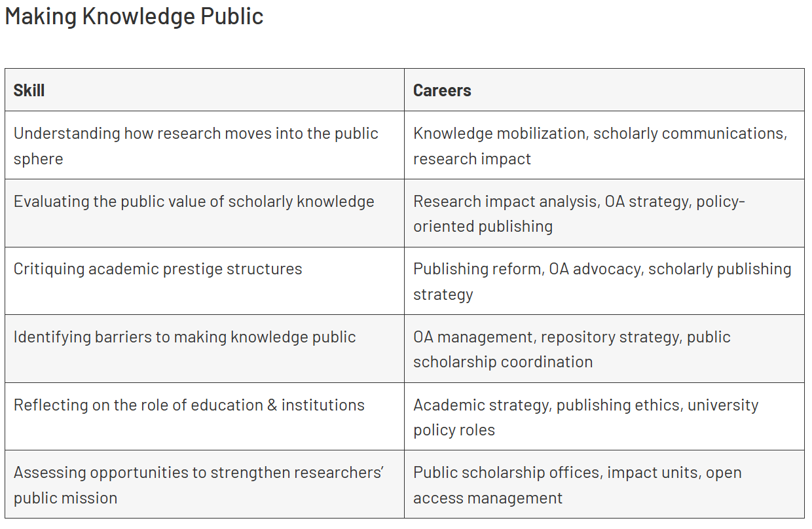Click the "Skill" column header
812x529 pixels.
(x=29, y=90)
